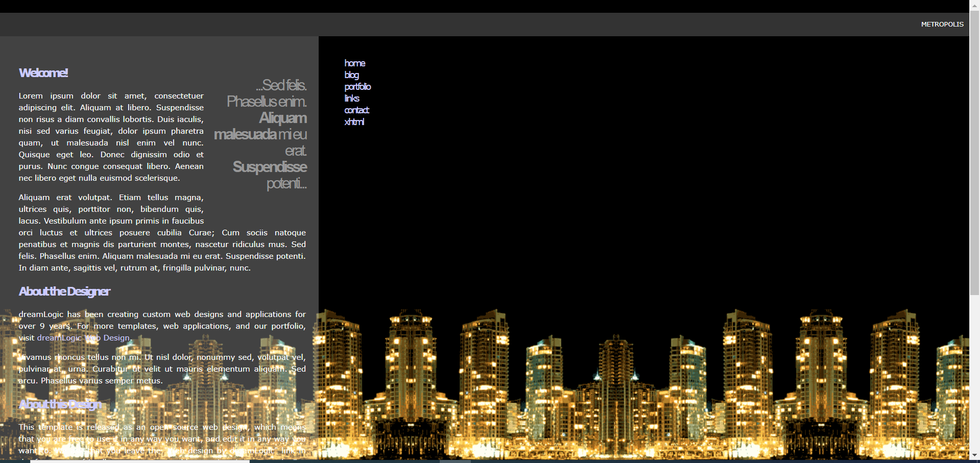Select the links menu item
Image resolution: width=980 pixels, height=463 pixels.
click(352, 99)
